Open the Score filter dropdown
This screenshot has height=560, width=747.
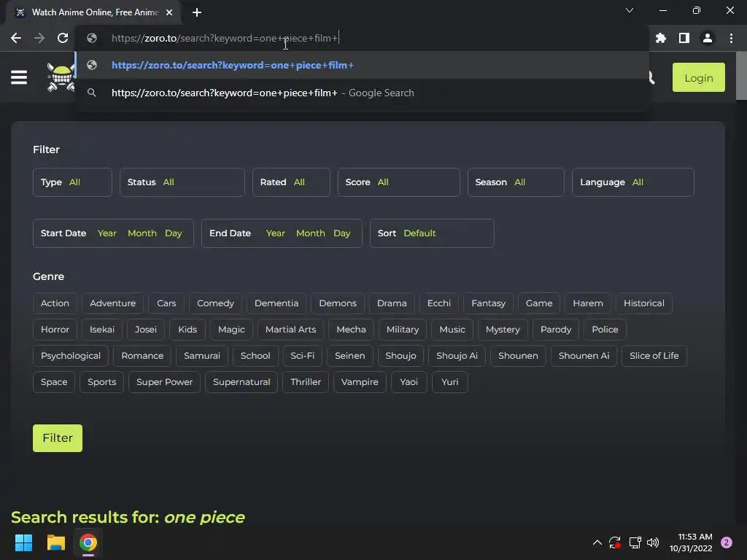399,182
